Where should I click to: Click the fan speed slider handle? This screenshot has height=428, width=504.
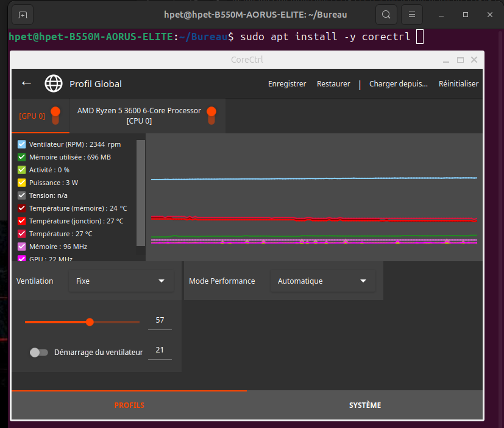click(90, 322)
